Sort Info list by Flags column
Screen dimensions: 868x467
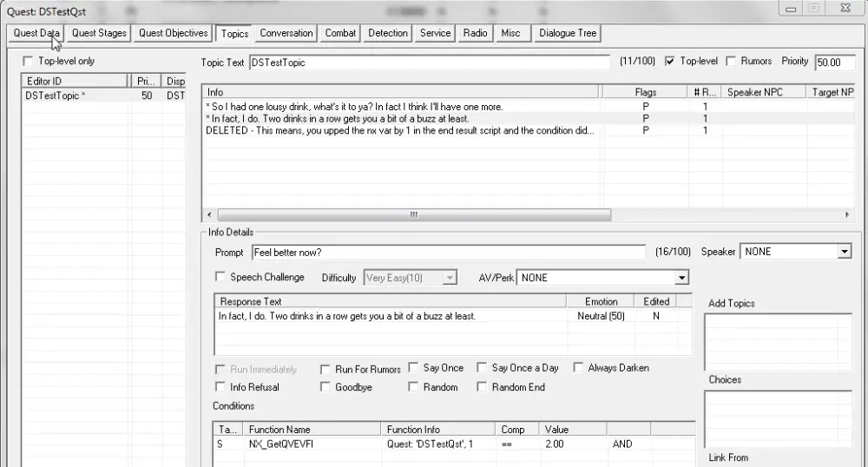[646, 92]
